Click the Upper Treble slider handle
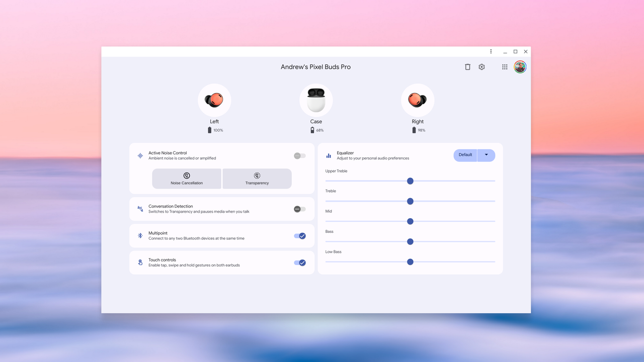644x362 pixels. pos(410,181)
